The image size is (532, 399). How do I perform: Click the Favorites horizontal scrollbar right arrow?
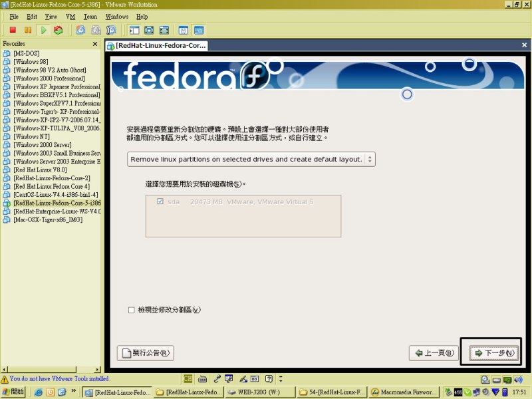(x=98, y=369)
